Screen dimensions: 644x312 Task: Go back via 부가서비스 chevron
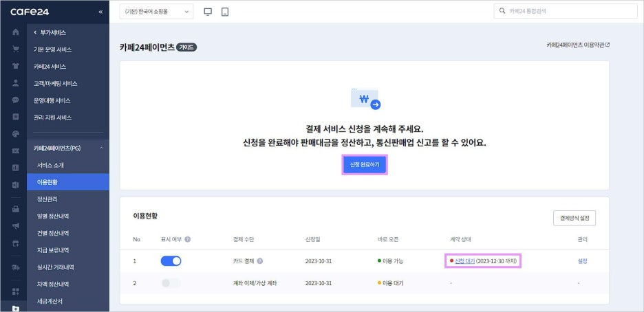pyautogui.click(x=35, y=32)
